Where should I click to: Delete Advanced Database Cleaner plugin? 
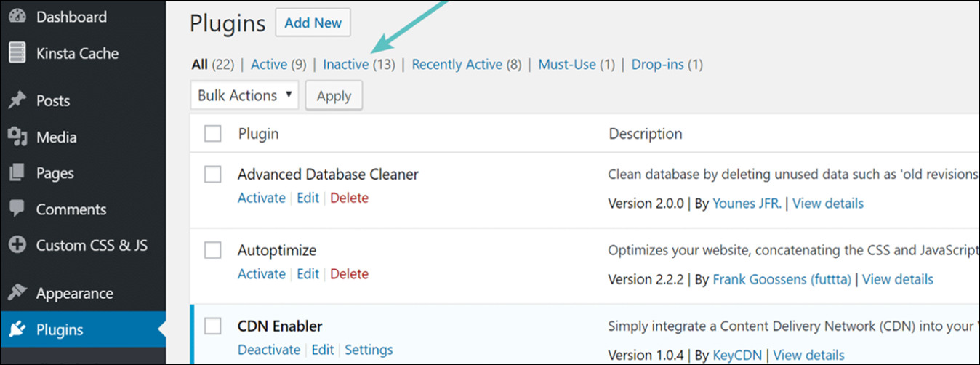pyautogui.click(x=349, y=198)
